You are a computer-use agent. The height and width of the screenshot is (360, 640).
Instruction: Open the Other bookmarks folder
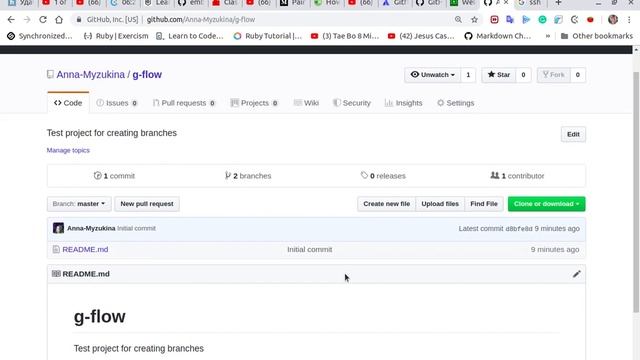[597, 36]
